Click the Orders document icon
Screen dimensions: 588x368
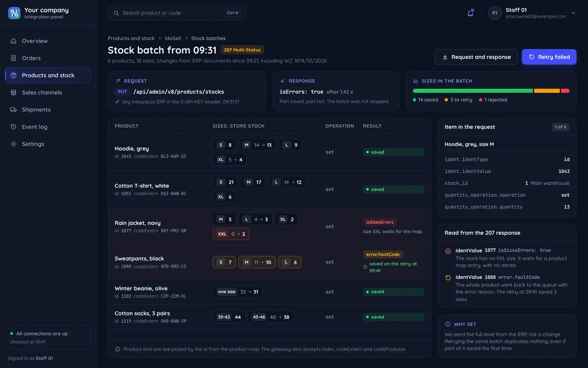pos(14,58)
